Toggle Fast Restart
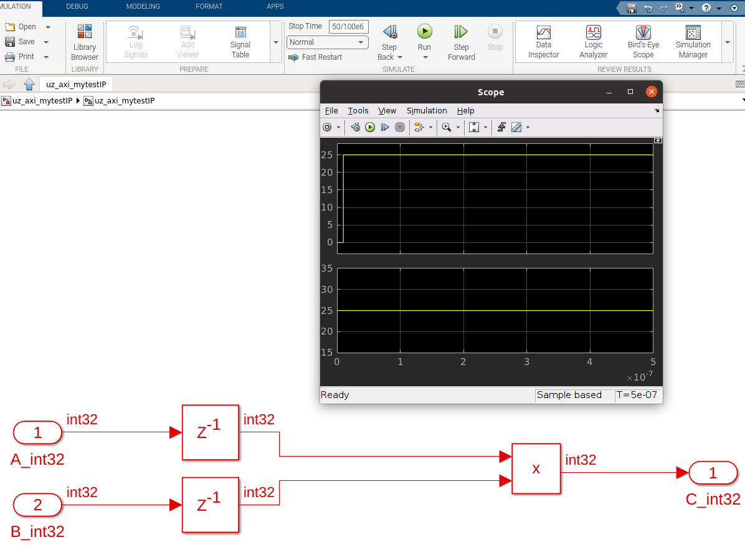Image resolution: width=745 pixels, height=560 pixels. click(316, 57)
